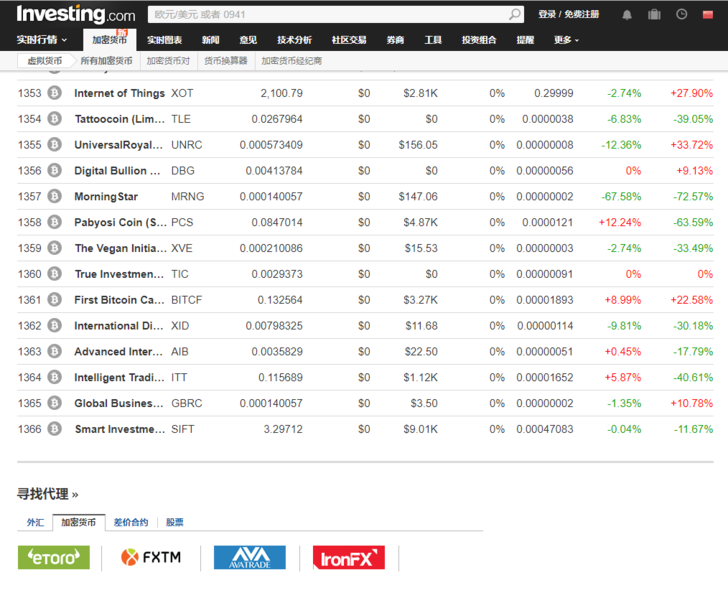Expand the 实时行情 dropdown menu
The height and width of the screenshot is (598, 728).
pos(42,40)
